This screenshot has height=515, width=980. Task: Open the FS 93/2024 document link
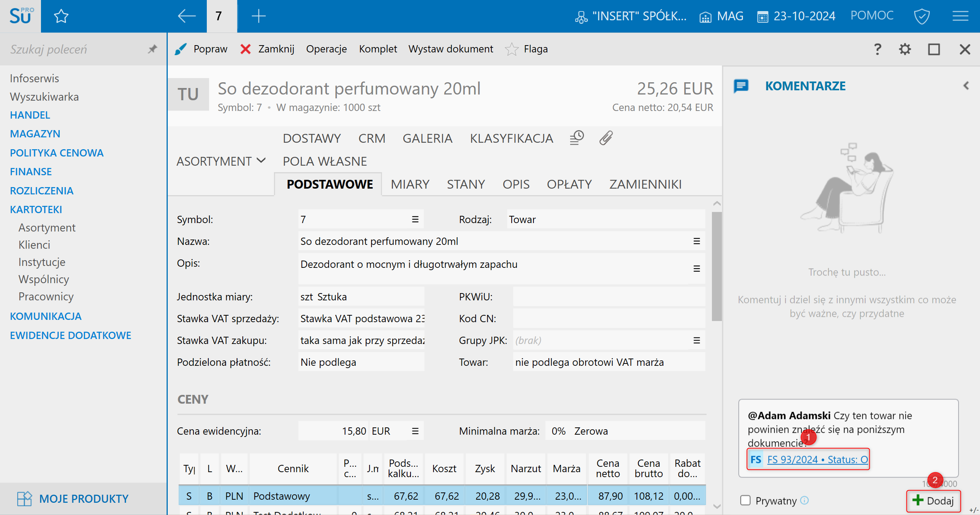[x=817, y=459]
